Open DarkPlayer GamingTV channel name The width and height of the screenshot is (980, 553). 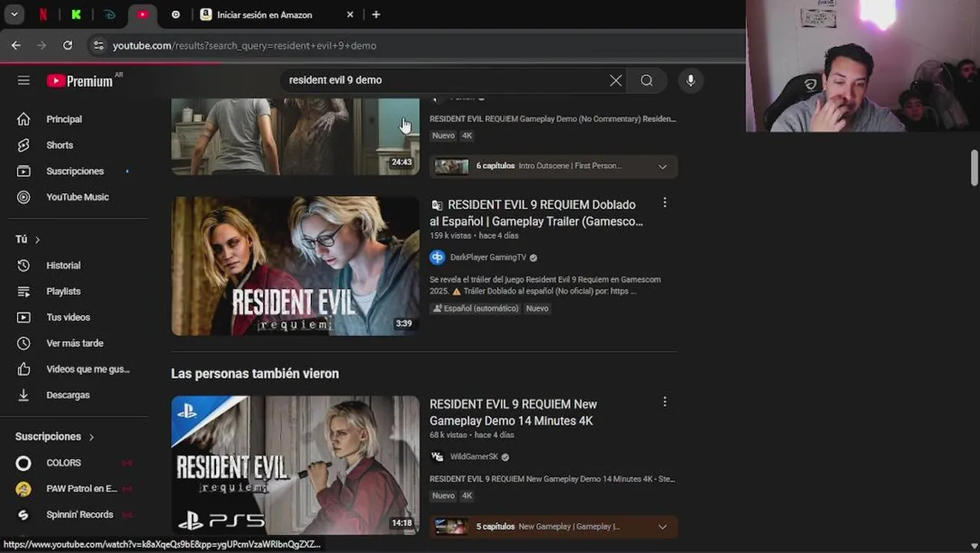click(x=488, y=257)
